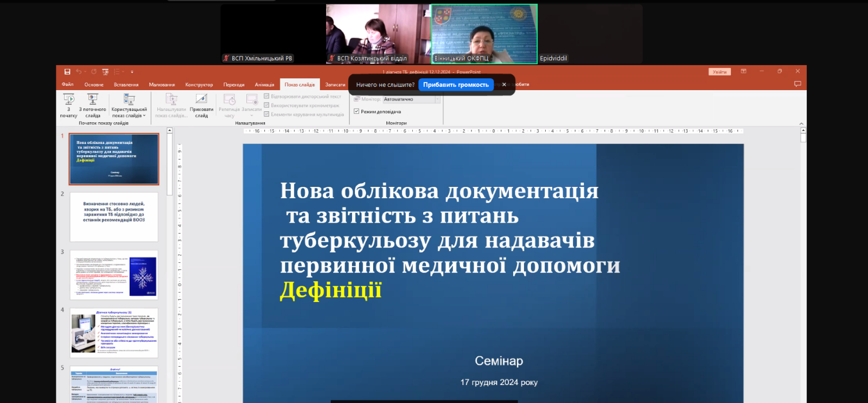Click the Увійти sign-in button
The width and height of the screenshot is (868, 403).
coord(719,72)
